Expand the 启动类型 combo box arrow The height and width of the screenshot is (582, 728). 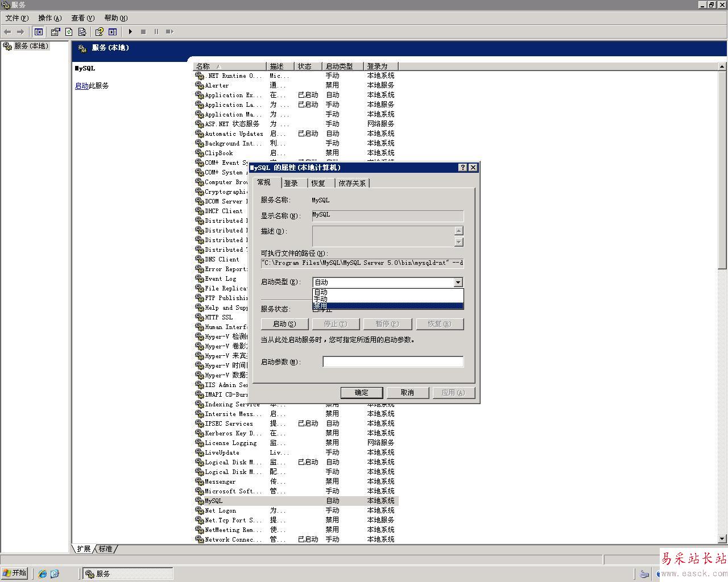[458, 282]
